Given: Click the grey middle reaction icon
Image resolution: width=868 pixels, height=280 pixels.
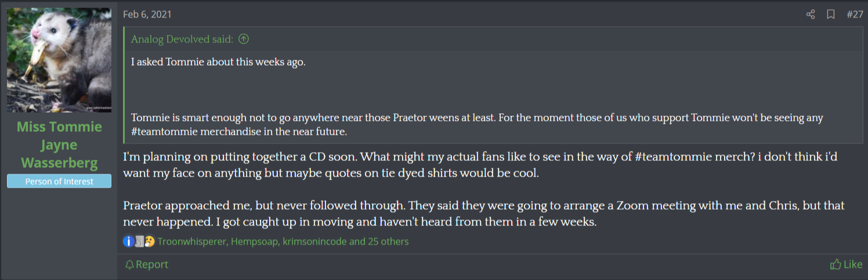Looking at the screenshot, I should coord(139,241).
